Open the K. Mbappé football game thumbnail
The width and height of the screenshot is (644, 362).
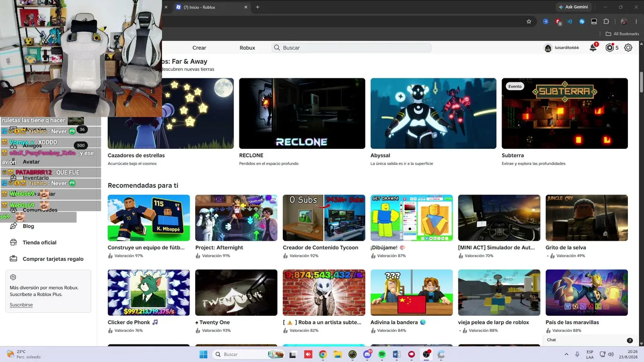(x=148, y=218)
